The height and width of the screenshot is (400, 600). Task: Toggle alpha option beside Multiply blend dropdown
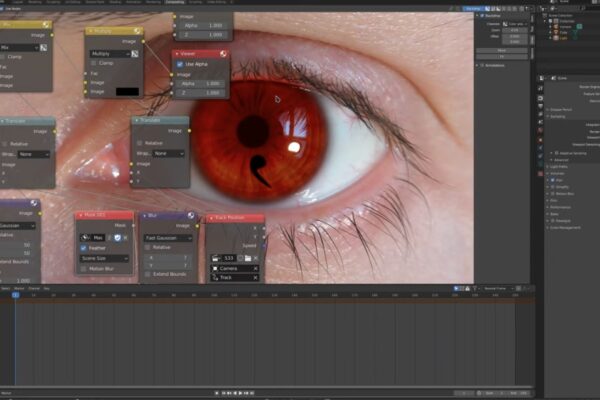click(135, 54)
